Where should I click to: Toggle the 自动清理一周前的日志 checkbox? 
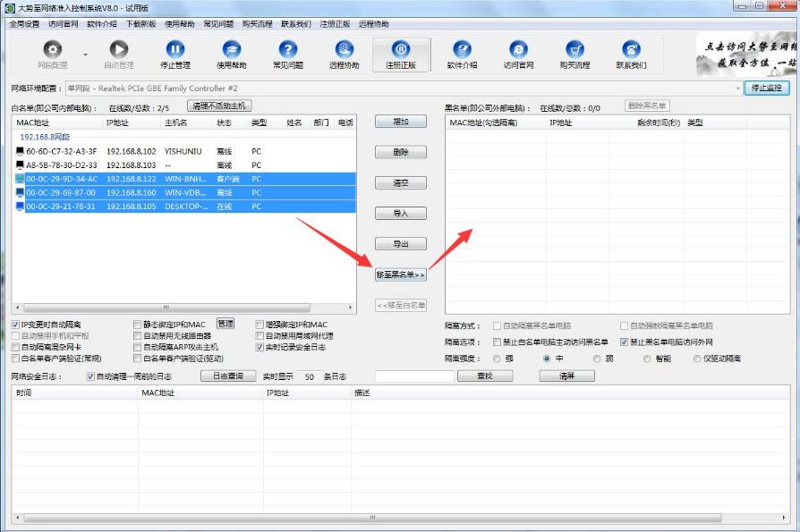90,376
